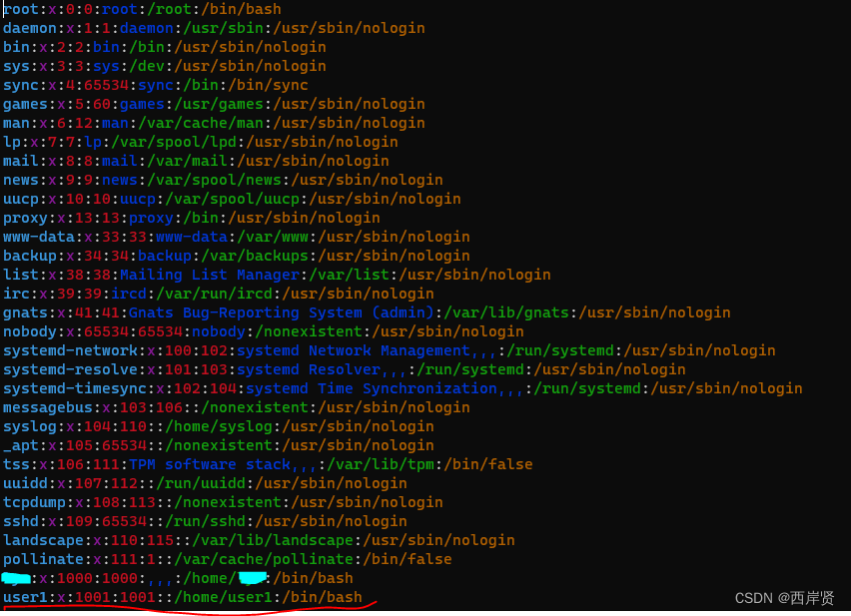
Task: Select the proxy:x:13:13 line
Action: click(192, 218)
